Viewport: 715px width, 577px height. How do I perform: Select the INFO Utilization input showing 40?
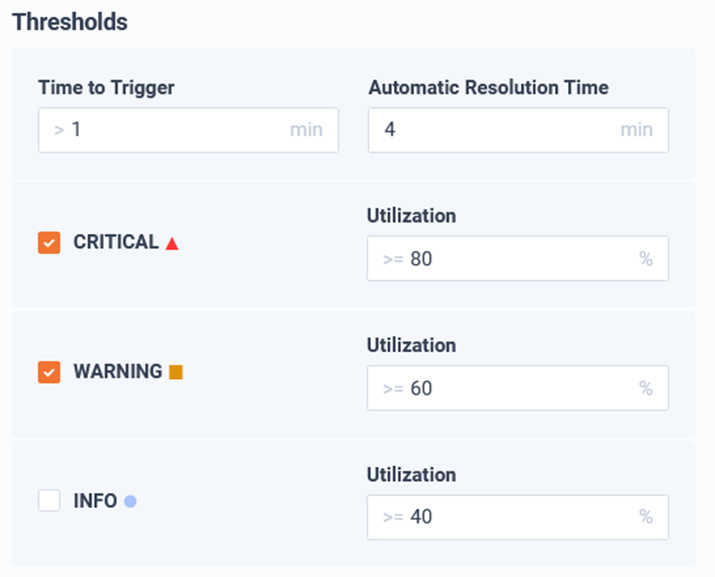tap(518, 517)
